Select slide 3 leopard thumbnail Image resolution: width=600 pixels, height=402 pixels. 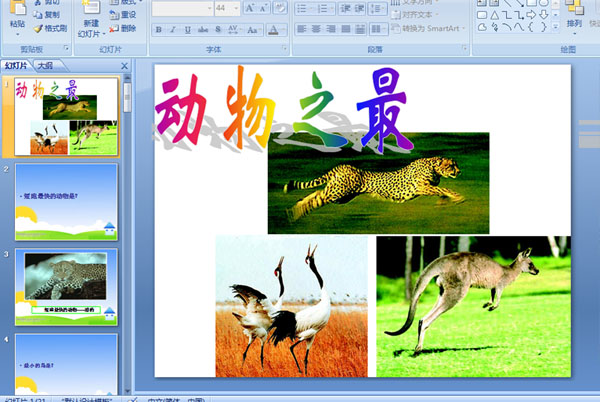[66, 287]
